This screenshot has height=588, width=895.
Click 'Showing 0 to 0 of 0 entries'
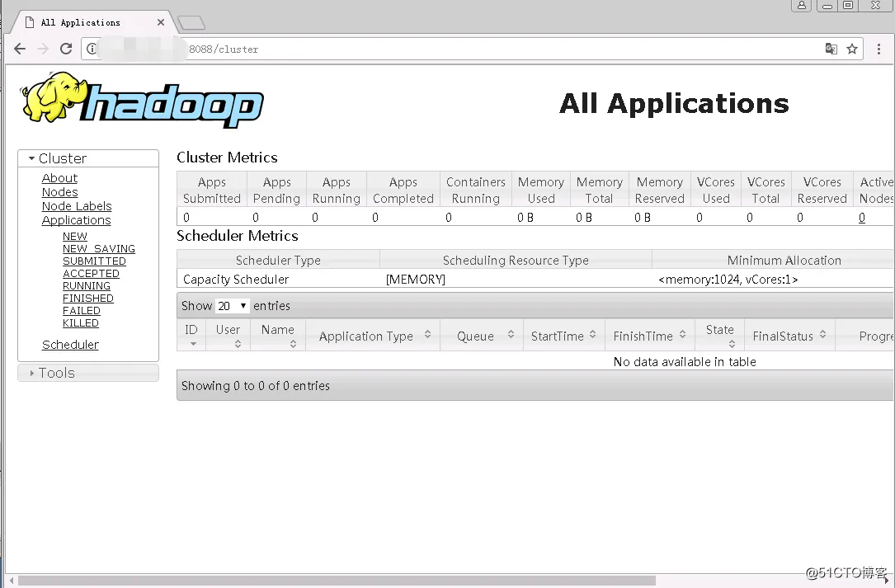(x=256, y=386)
